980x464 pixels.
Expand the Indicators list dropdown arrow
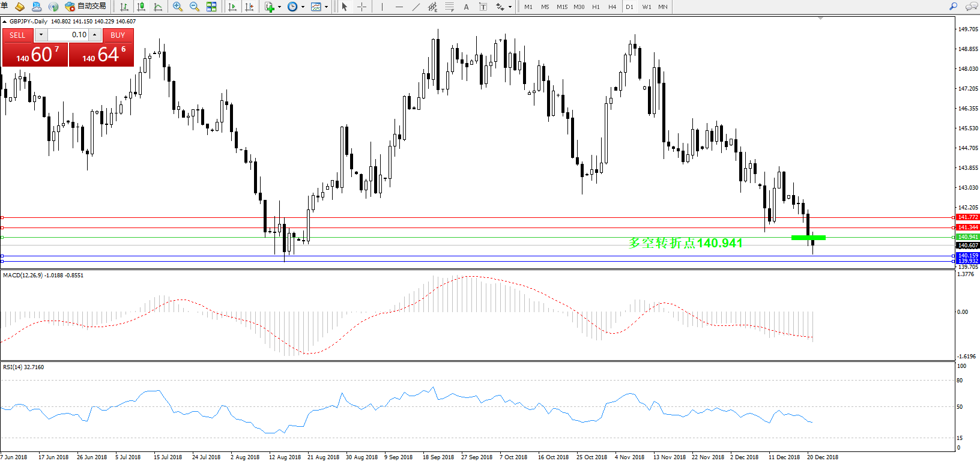pos(279,7)
